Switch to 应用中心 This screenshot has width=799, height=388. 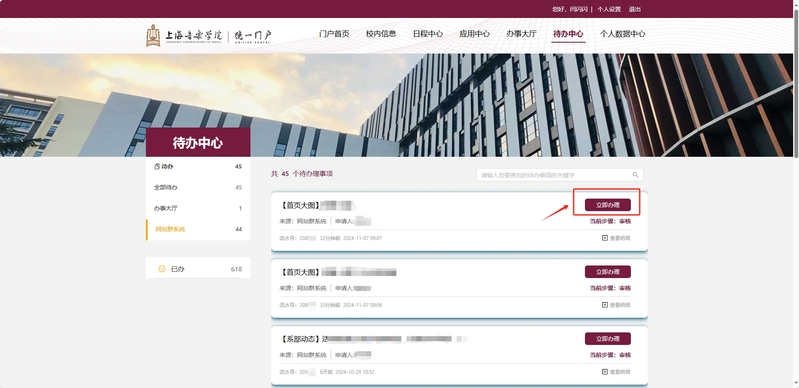[x=475, y=34]
